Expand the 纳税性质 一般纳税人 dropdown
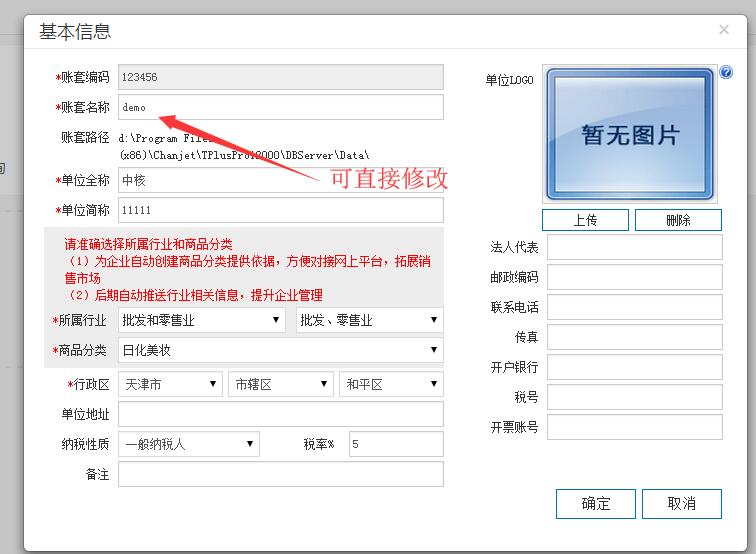The height and width of the screenshot is (554, 756). click(x=188, y=444)
